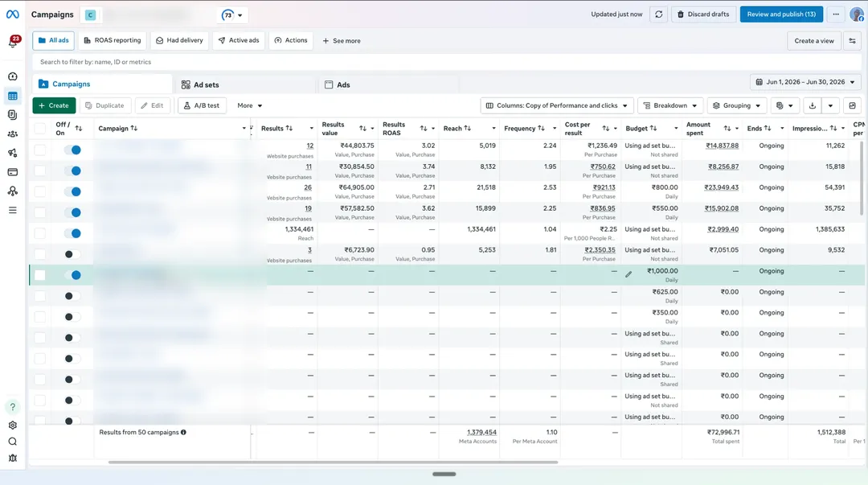868x485 pixels.
Task: Open Campaigns table icon in sidebar
Action: pos(13,96)
